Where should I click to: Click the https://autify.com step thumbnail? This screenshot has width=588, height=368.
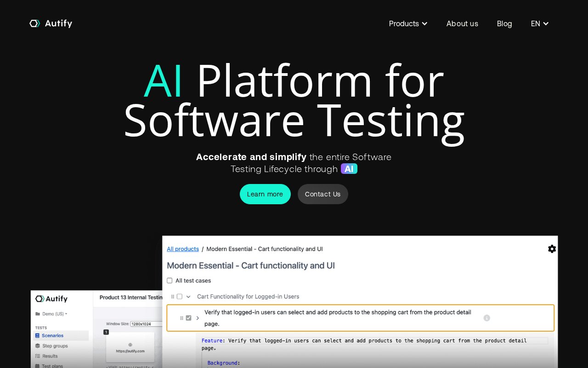[130, 347]
